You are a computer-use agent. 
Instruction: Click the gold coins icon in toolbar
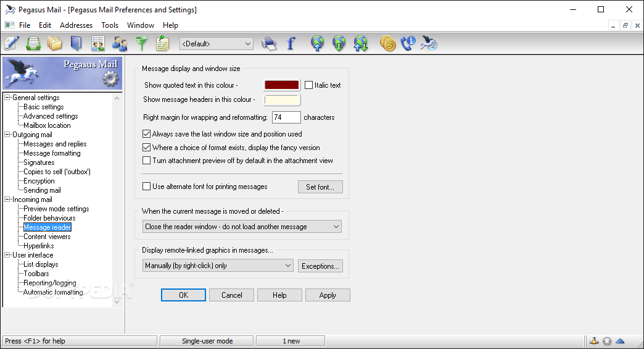pyautogui.click(x=387, y=43)
